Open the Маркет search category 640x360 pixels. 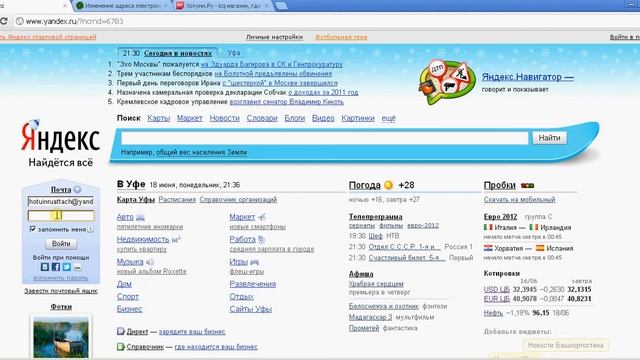(190, 118)
